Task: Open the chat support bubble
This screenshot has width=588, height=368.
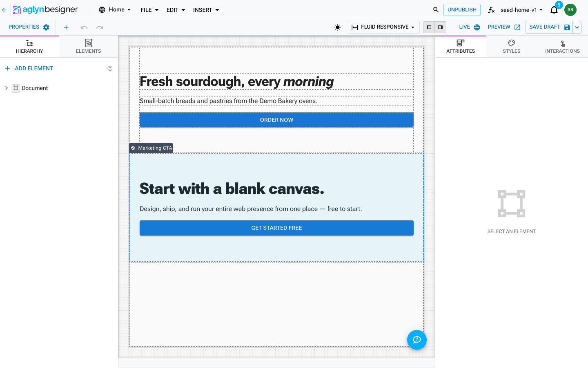Action: [417, 340]
